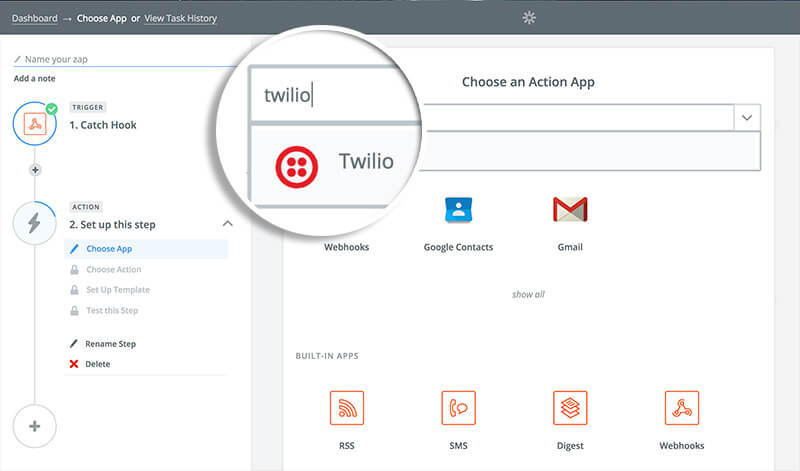The height and width of the screenshot is (471, 800).
Task: Open the 1. Catch Hook trigger step
Action: [103, 125]
